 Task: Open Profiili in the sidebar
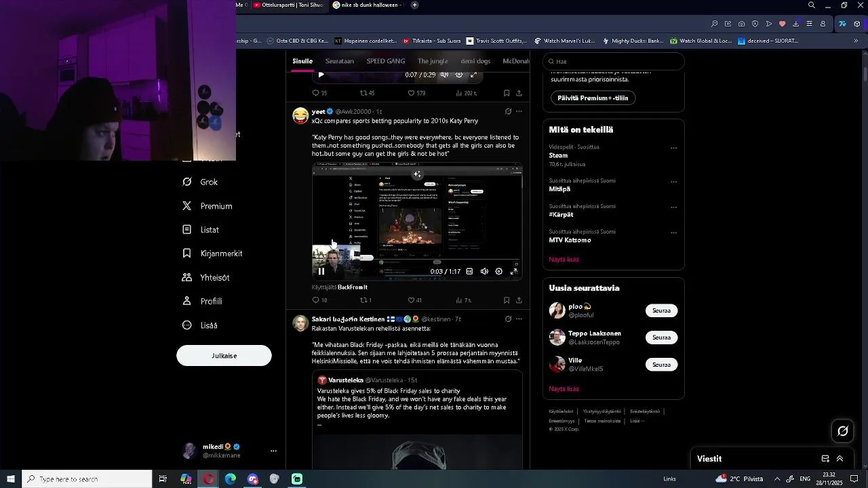202,302
